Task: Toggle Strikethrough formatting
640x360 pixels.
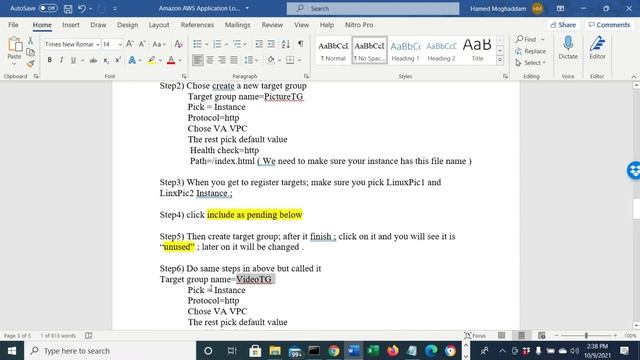Action: pyautogui.click(x=93, y=60)
